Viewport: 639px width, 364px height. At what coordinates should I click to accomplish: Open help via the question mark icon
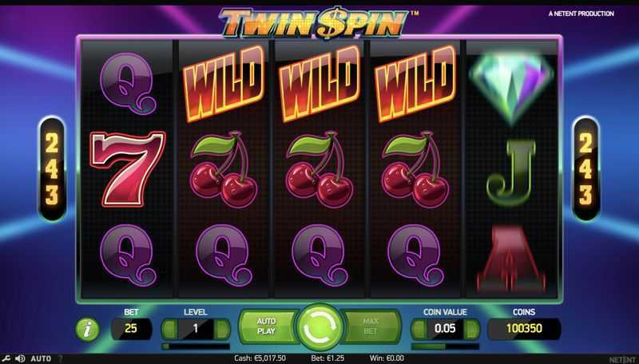point(61,358)
